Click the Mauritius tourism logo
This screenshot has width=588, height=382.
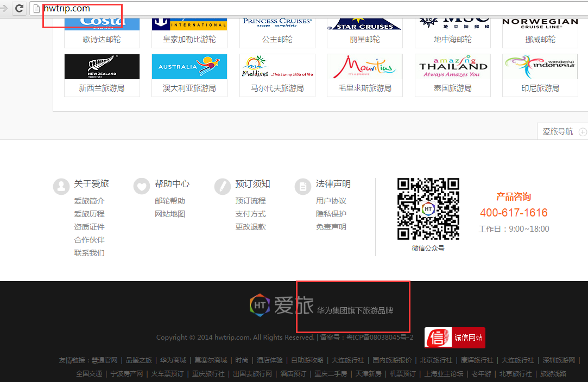tap(364, 67)
